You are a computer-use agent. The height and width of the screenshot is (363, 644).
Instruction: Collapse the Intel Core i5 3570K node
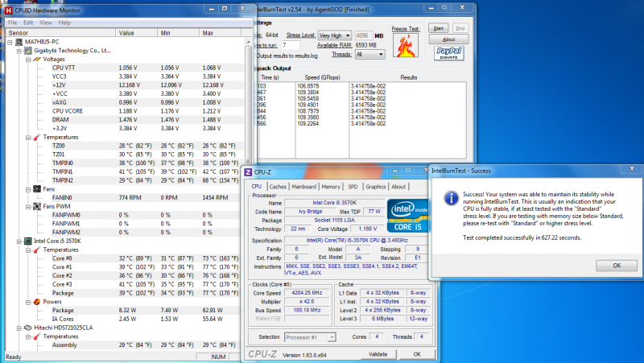(x=19, y=241)
